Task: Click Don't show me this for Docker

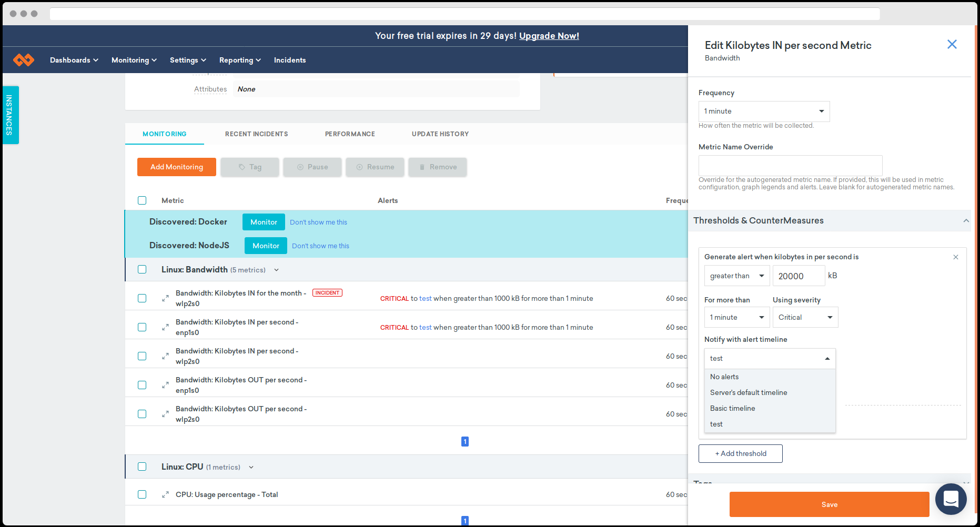Action: [318, 222]
